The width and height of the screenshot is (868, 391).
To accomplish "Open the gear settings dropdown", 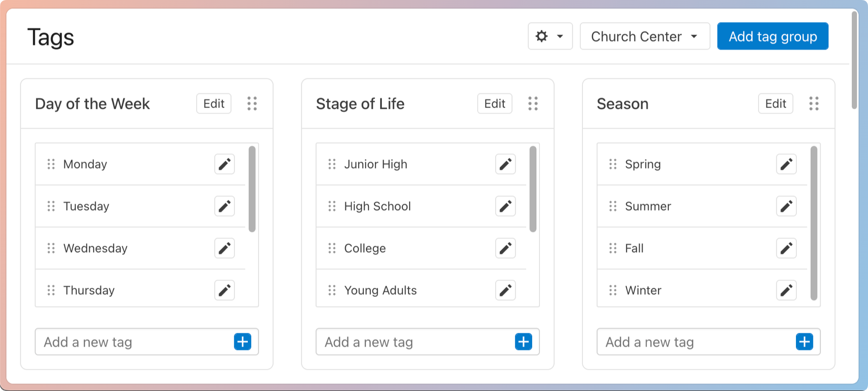I will (550, 36).
